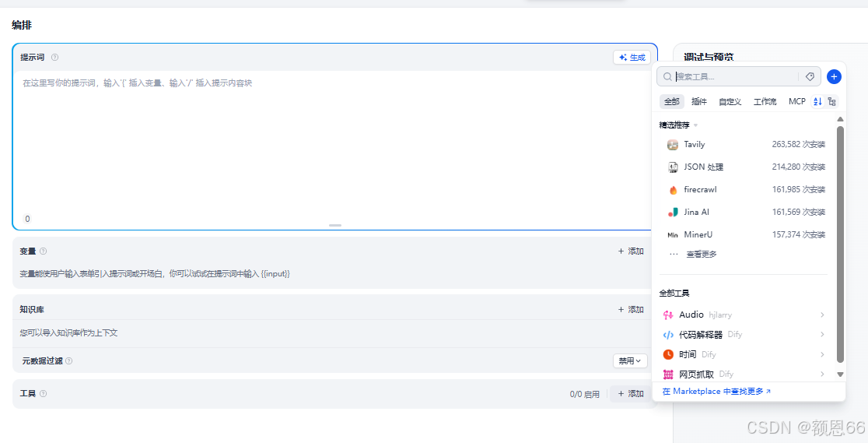The image size is (868, 443).
Task: Expand the Audio tool chevron
Action: [823, 315]
